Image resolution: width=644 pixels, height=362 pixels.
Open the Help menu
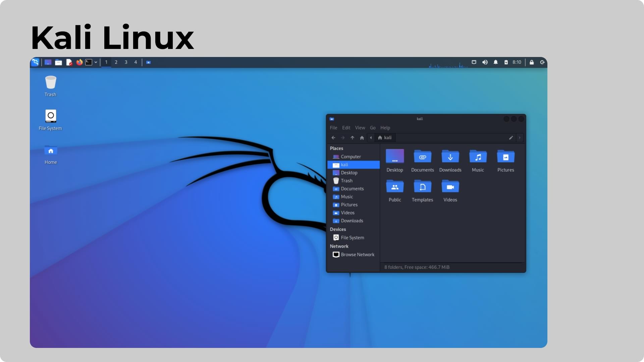click(x=385, y=128)
